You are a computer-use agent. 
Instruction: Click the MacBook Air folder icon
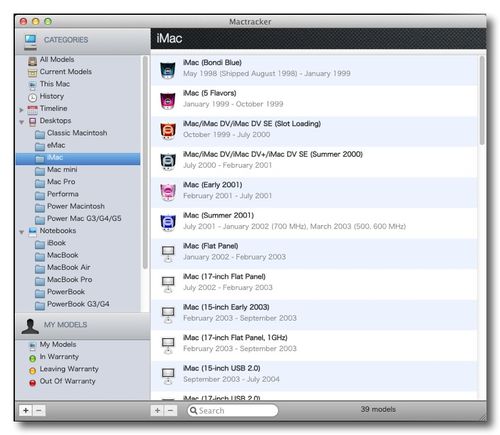pyautogui.click(x=40, y=269)
